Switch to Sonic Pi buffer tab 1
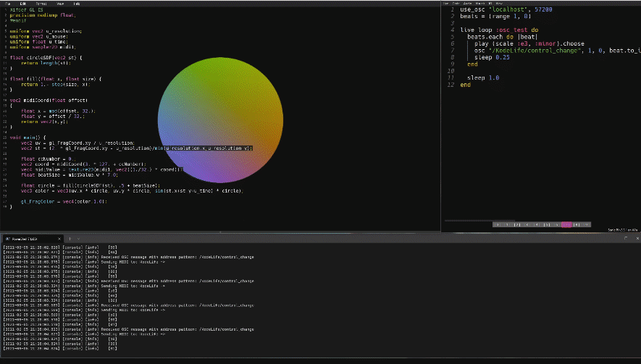The width and height of the screenshot is (641, 364). coord(507,224)
